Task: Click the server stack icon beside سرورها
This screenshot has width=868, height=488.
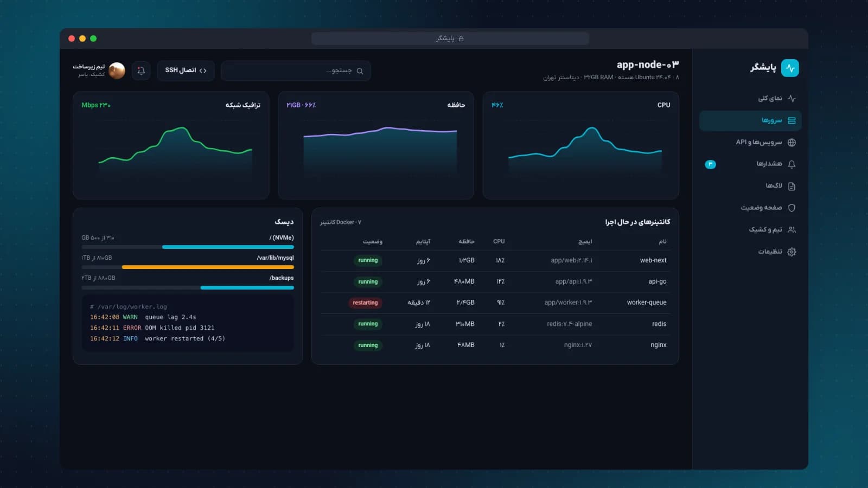Action: pos(792,120)
